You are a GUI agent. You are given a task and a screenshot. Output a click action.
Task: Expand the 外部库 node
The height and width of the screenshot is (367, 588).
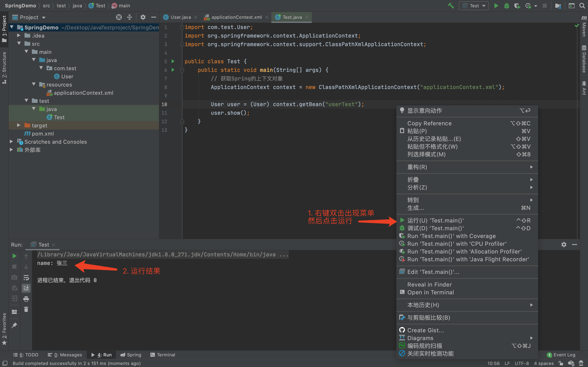[x=11, y=150]
